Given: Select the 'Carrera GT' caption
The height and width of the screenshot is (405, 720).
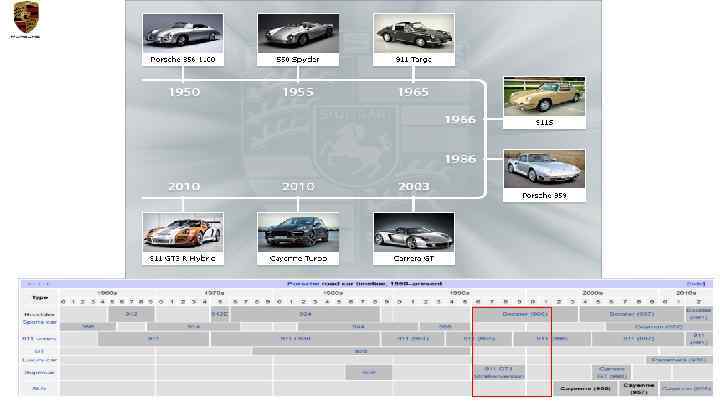Looking at the screenshot, I should click(x=414, y=259).
